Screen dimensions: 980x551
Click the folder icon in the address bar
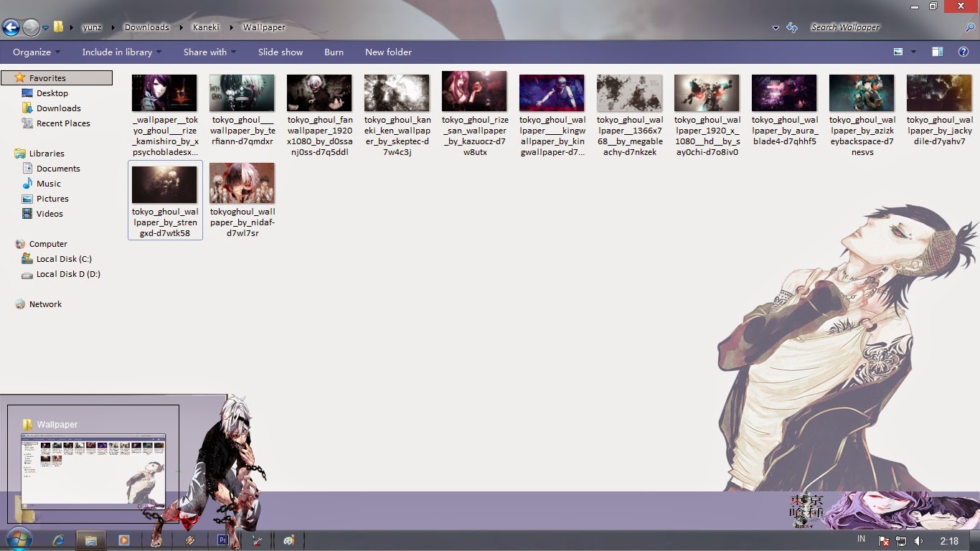(x=59, y=27)
